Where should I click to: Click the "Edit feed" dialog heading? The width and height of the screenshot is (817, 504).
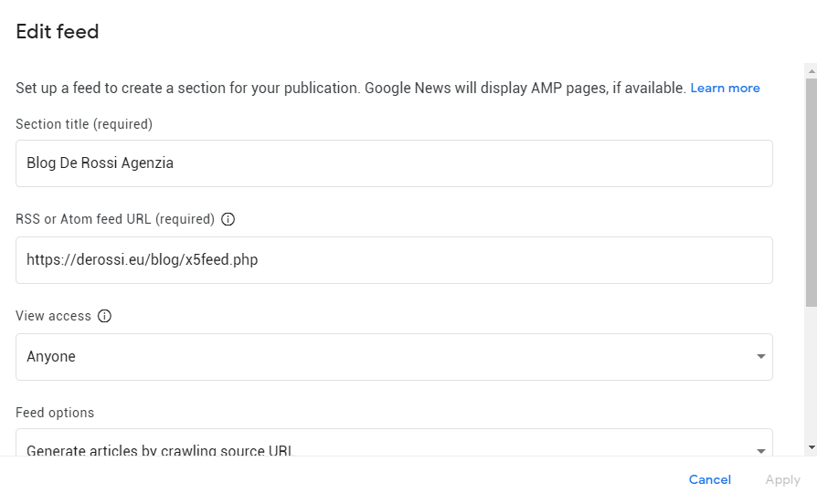(x=58, y=32)
